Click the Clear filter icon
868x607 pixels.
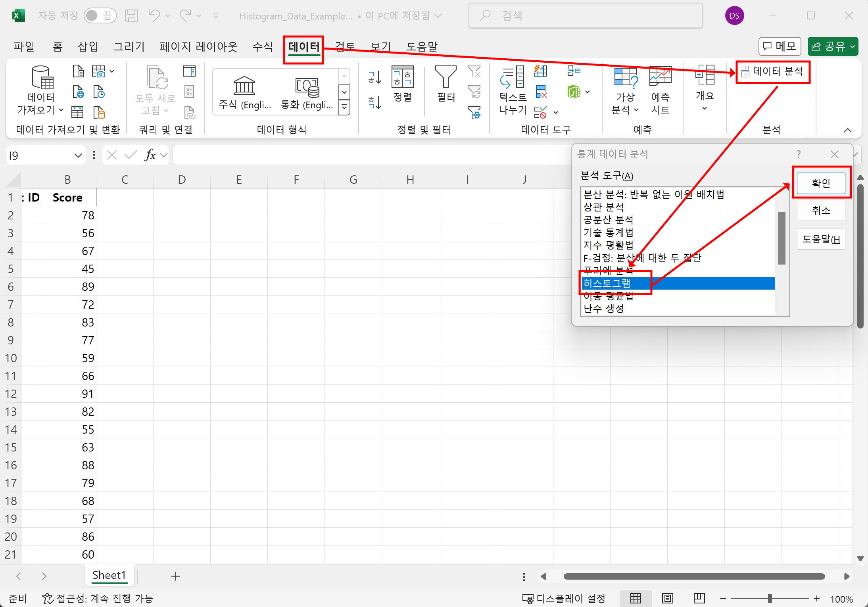(474, 71)
